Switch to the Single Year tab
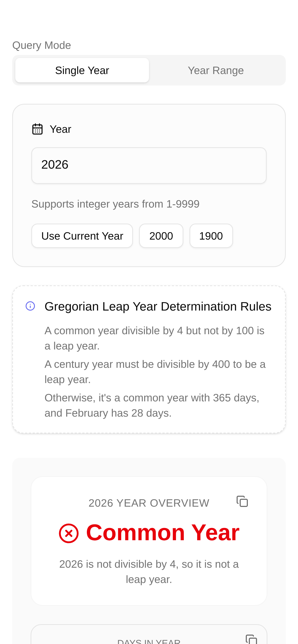The image size is (298, 644). pyautogui.click(x=82, y=70)
